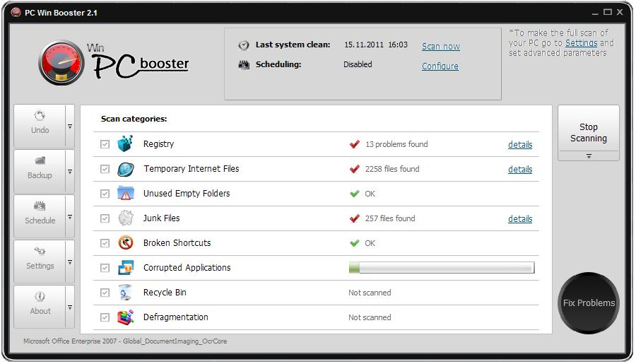Click the Defragmentation colored blocks icon

125,317
